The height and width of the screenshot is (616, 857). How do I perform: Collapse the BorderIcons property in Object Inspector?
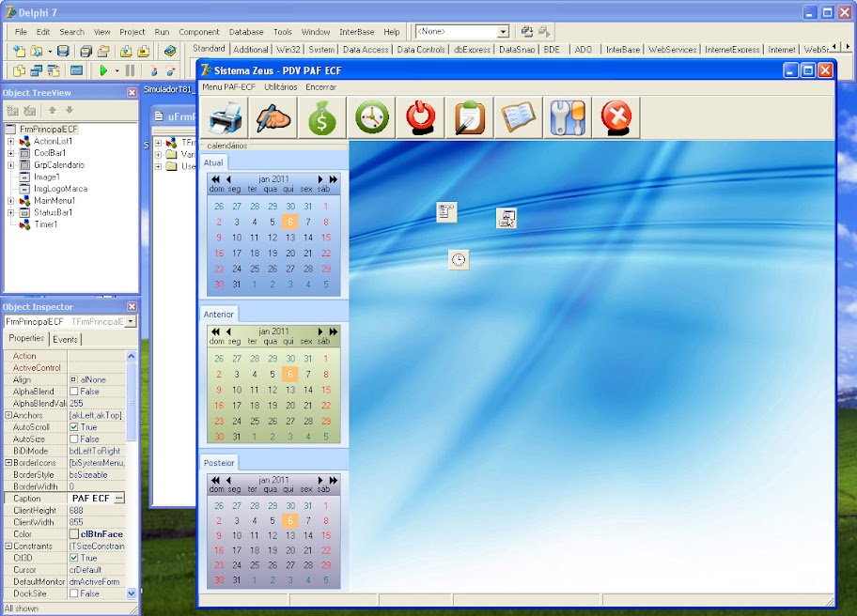coord(8,463)
